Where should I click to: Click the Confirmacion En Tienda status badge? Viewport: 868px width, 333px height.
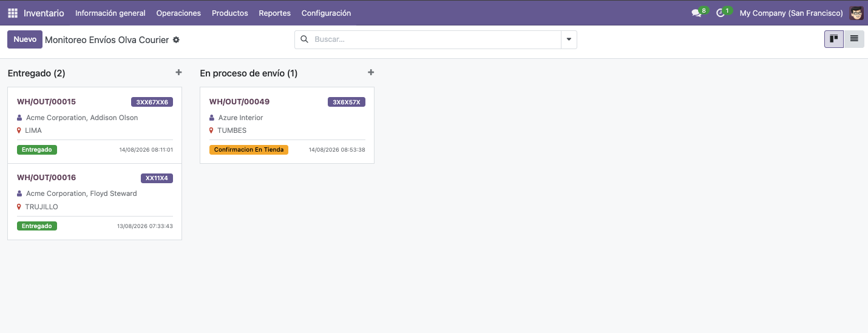pos(249,149)
